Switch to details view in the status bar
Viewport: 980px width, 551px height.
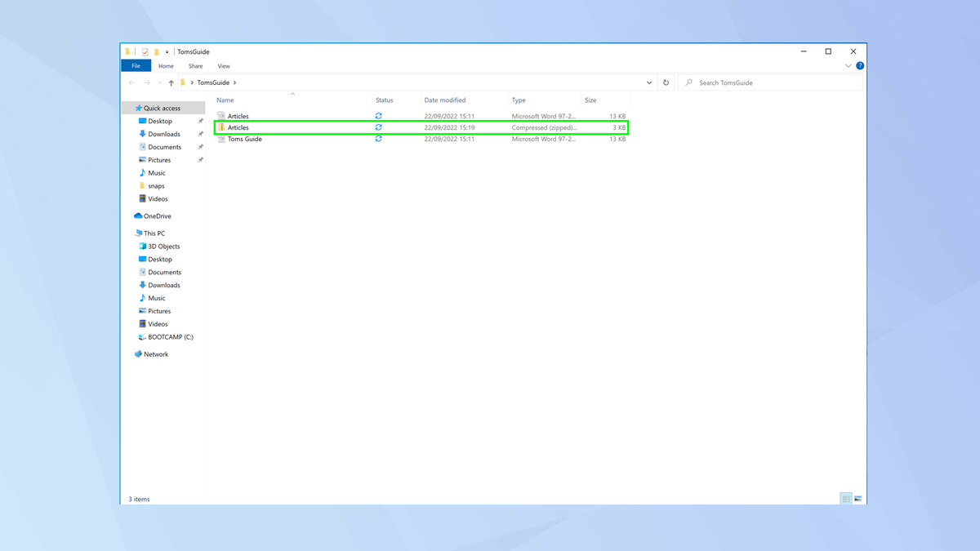coord(846,497)
